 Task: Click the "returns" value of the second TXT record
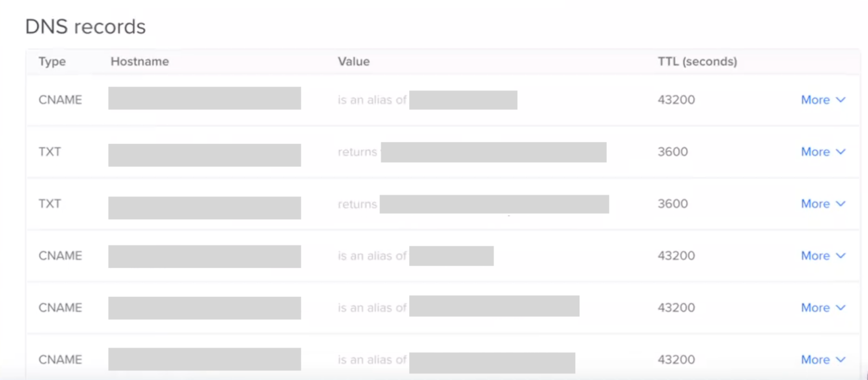[x=358, y=204]
